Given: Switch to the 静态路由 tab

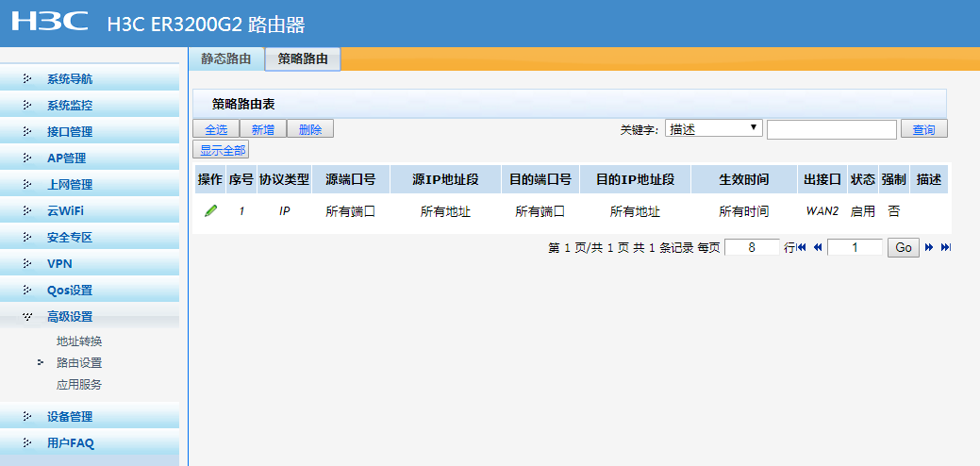Looking at the screenshot, I should 226,58.
